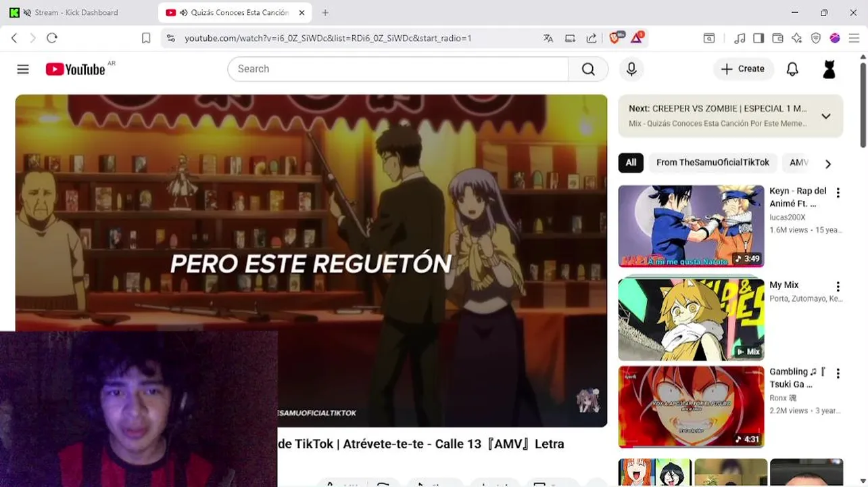Select the Quizás Conoces Esta Canción tab
868x487 pixels.
(233, 13)
